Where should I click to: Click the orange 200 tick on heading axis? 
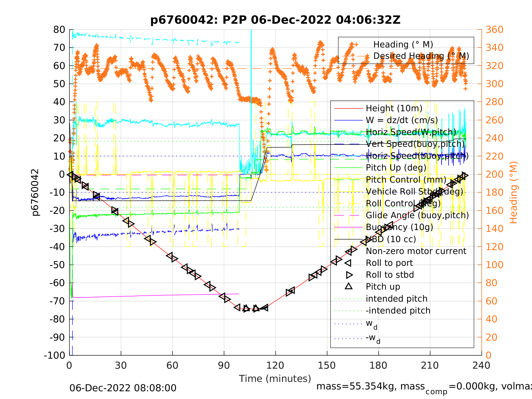point(494,174)
